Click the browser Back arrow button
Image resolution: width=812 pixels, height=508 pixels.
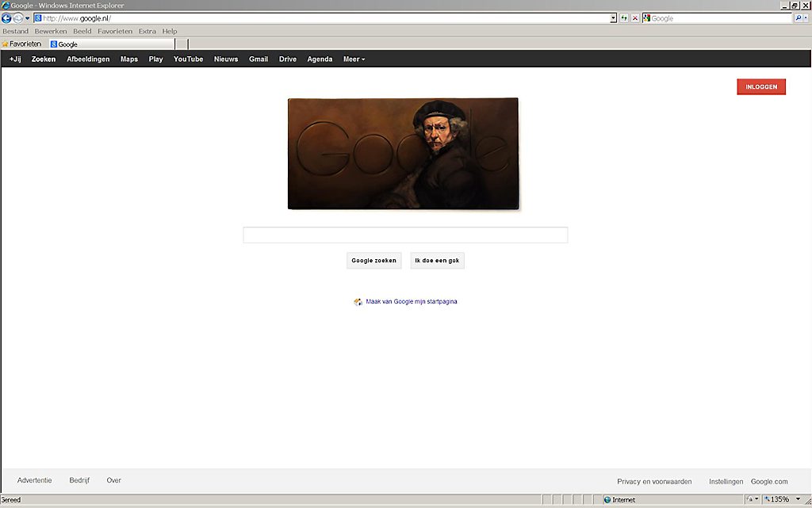tap(6, 18)
